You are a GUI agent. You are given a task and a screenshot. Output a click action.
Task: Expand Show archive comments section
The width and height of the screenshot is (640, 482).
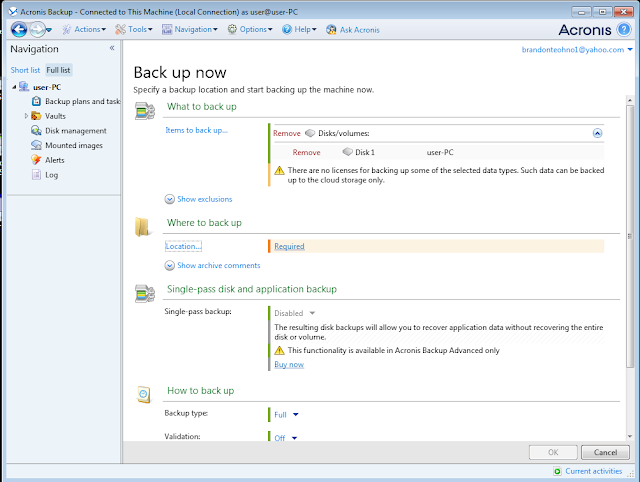pos(212,265)
